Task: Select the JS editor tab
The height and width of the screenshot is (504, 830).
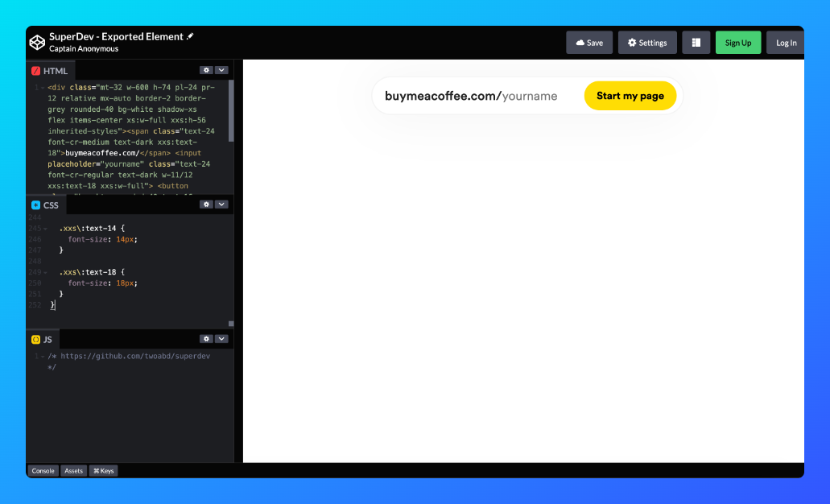Action: pos(42,339)
